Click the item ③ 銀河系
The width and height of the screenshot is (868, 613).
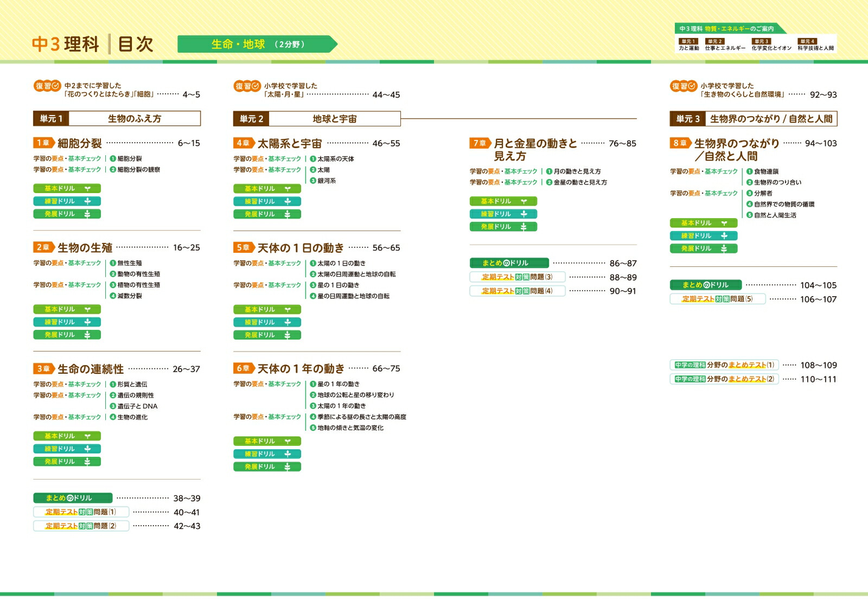323,181
